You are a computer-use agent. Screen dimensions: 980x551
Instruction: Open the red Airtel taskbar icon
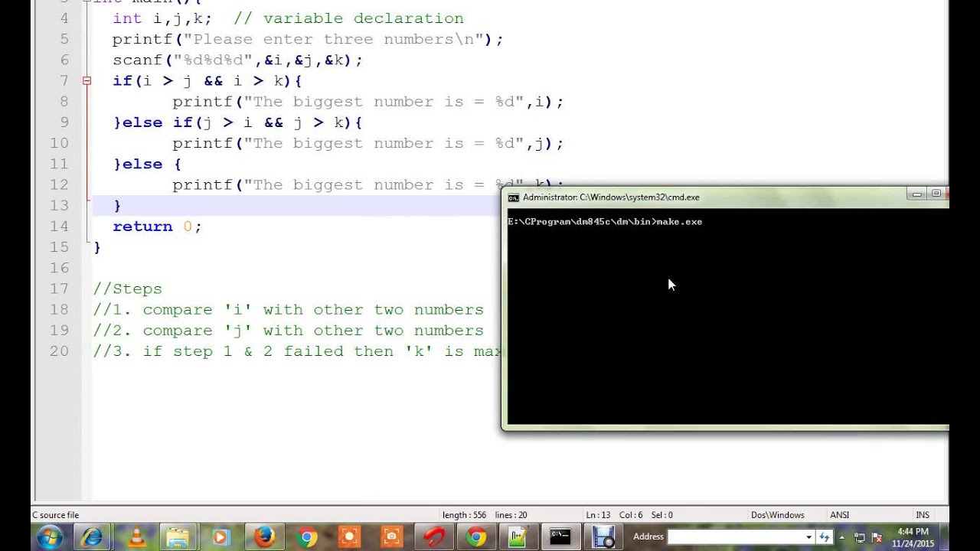[433, 537]
